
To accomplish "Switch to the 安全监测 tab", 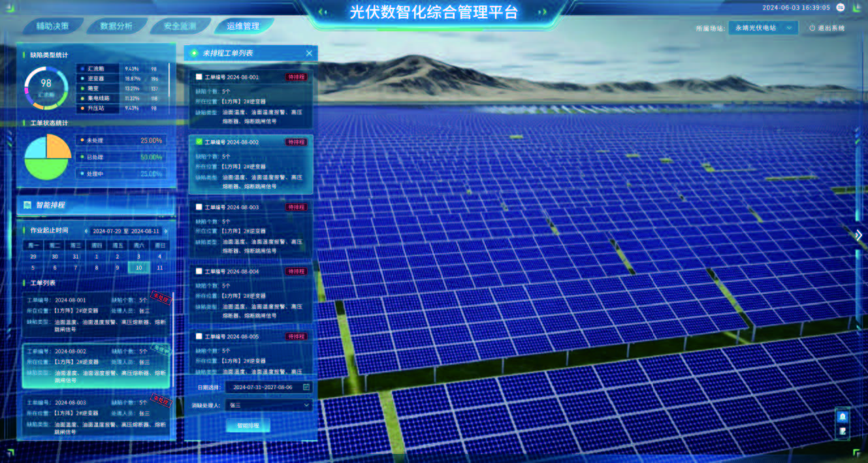I will 180,26.
